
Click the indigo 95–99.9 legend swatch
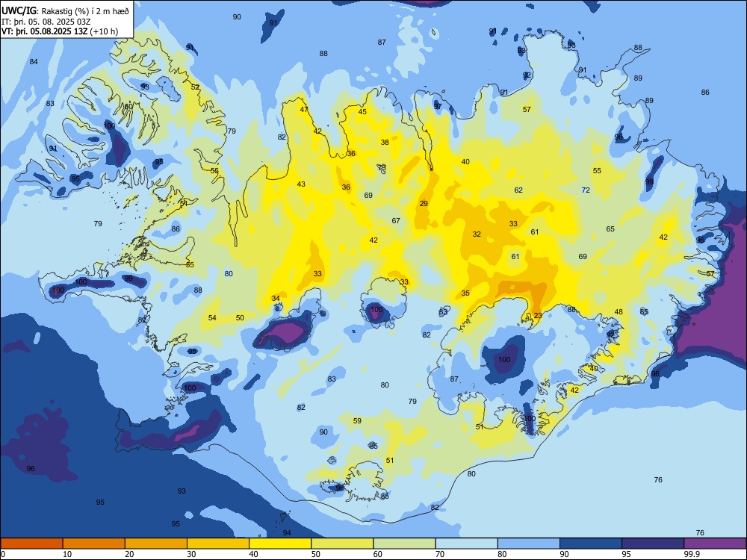coord(653,544)
